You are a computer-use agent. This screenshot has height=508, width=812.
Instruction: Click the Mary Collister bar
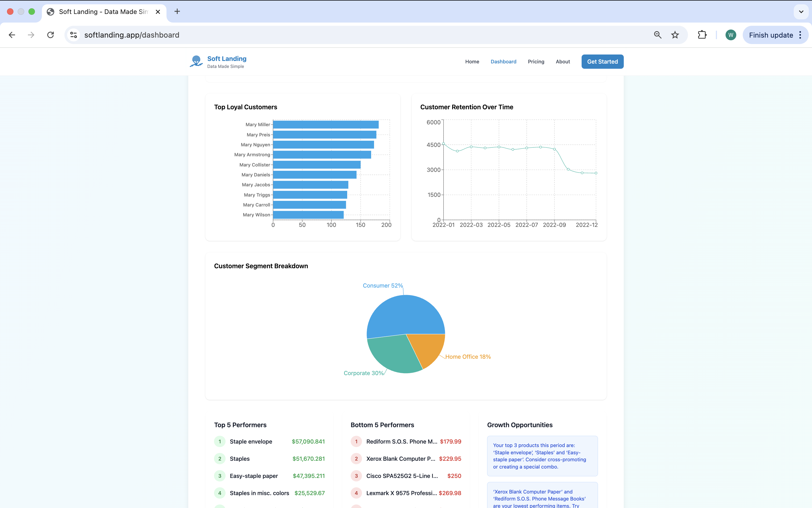tap(317, 165)
